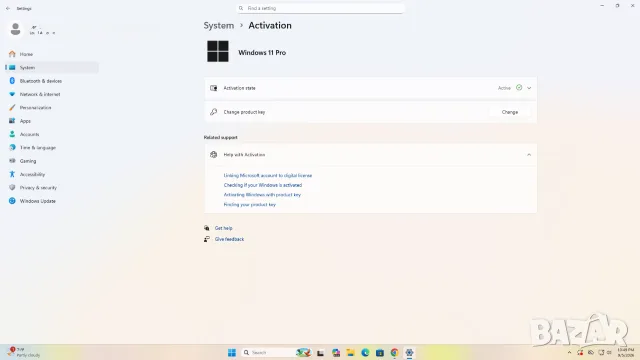This screenshot has height=360, width=640.
Task: Click the Change product key row label
Action: (244, 112)
